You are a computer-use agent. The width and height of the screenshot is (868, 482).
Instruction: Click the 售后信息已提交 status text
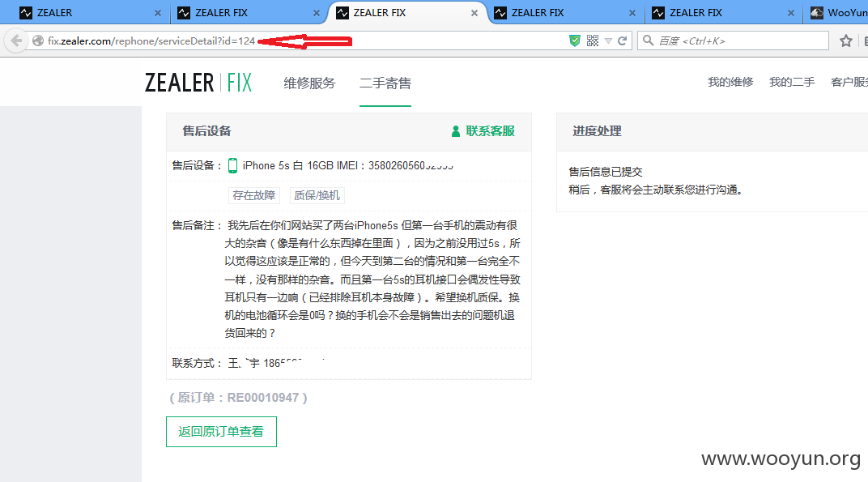click(x=605, y=172)
